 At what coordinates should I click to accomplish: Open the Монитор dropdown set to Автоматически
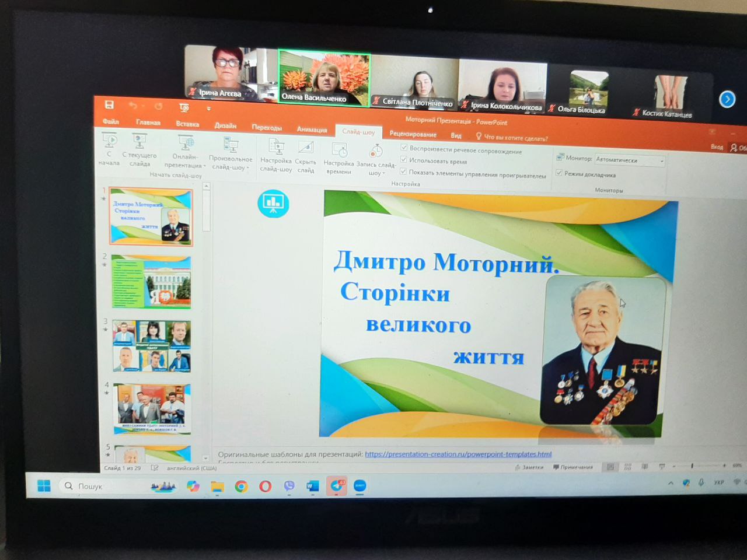click(630, 160)
